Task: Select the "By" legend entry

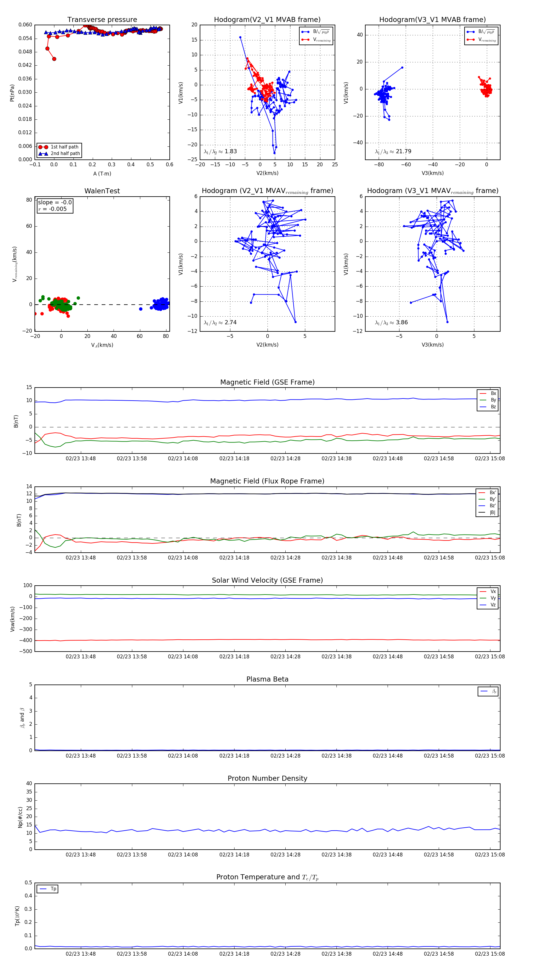Action: (x=487, y=400)
